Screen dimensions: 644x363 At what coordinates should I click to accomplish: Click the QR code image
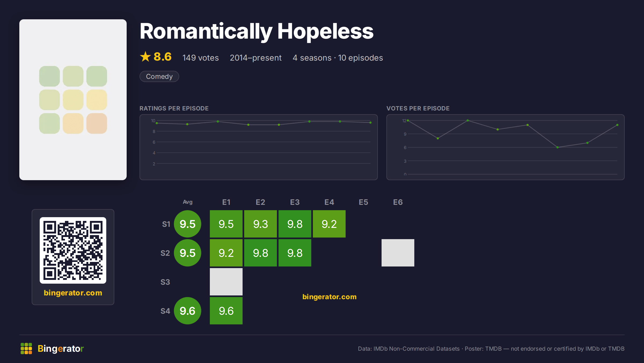click(x=73, y=250)
